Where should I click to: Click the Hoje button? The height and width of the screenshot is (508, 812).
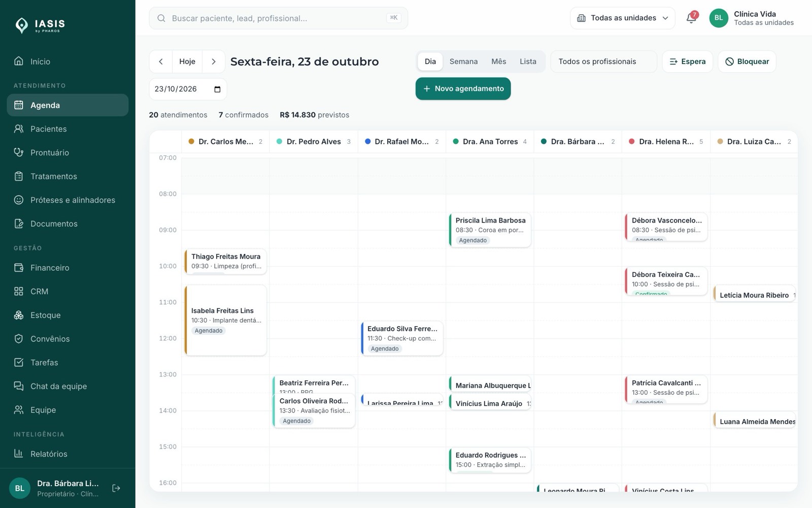(187, 61)
